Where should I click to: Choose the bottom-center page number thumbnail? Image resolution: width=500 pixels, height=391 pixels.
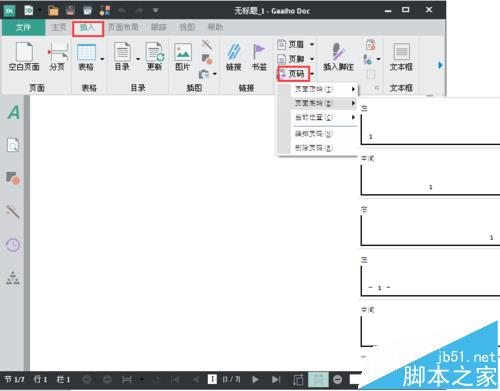pyautogui.click(x=430, y=175)
